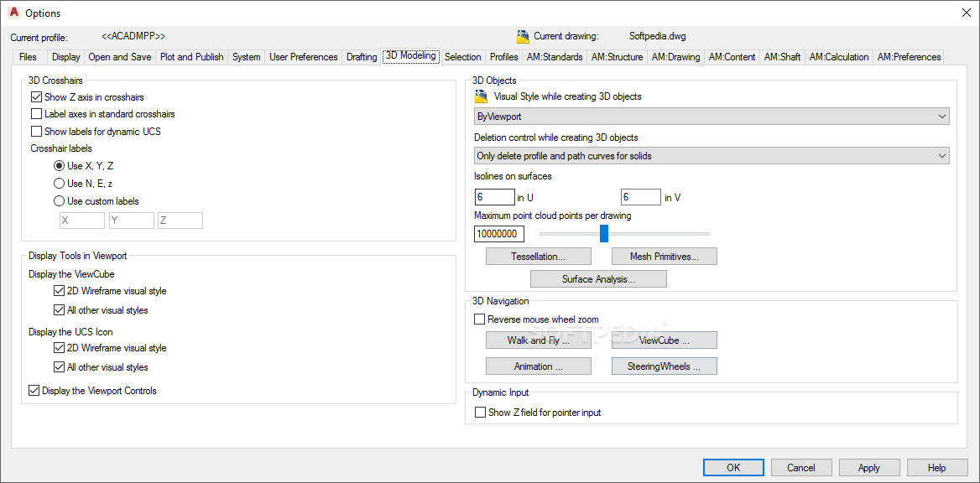980x483 pixels.
Task: Switch to the System tab
Action: (246, 57)
